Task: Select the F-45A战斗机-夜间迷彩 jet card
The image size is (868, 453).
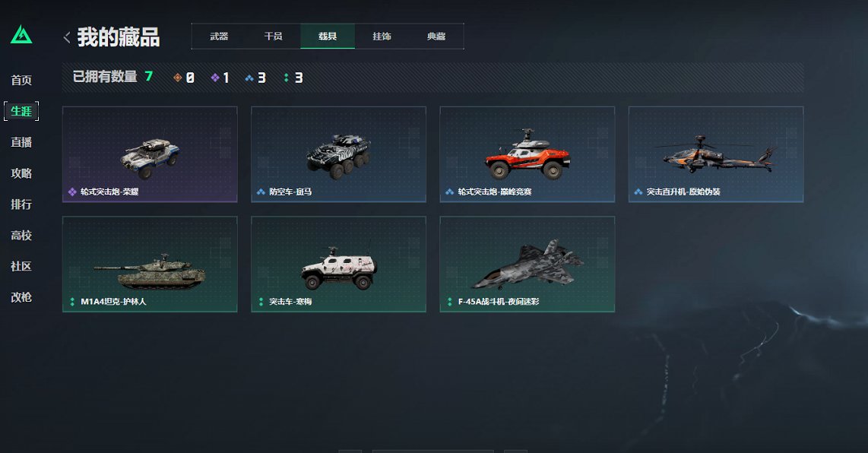Action: tap(527, 265)
